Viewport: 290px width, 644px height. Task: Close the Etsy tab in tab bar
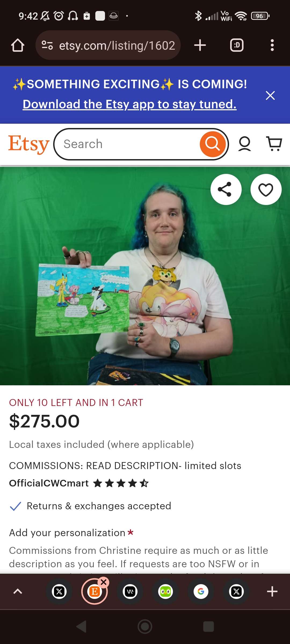[x=104, y=582]
